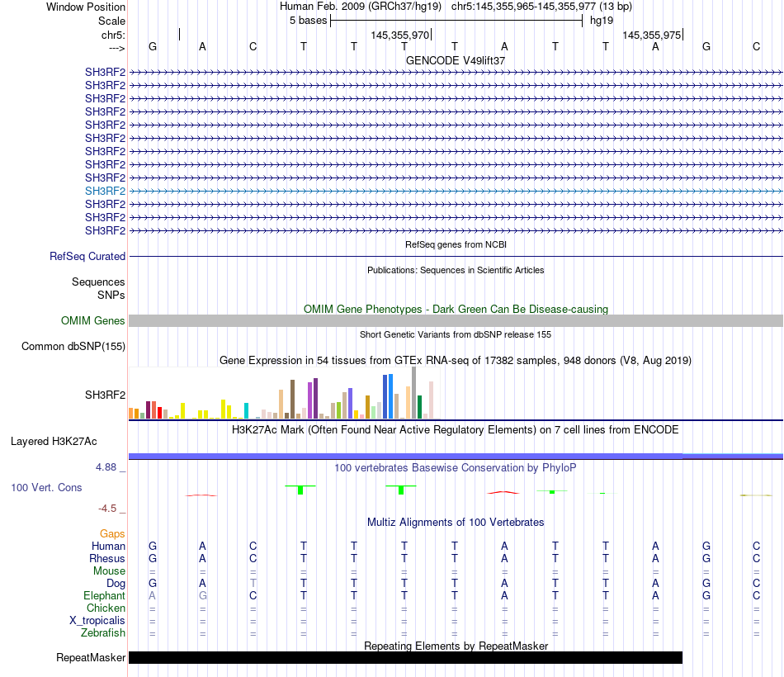
Task: Click the 'OMIM Genes' track label
Action: 92,320
